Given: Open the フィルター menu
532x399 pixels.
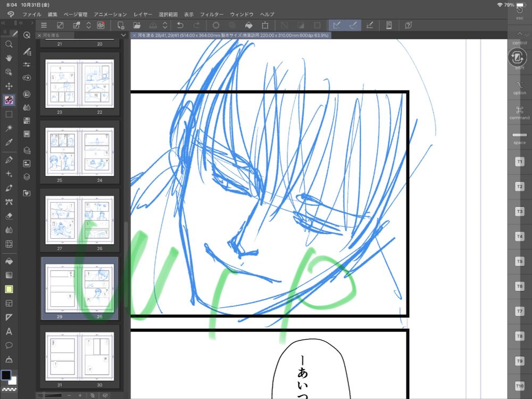Looking at the screenshot, I should click(x=212, y=14).
